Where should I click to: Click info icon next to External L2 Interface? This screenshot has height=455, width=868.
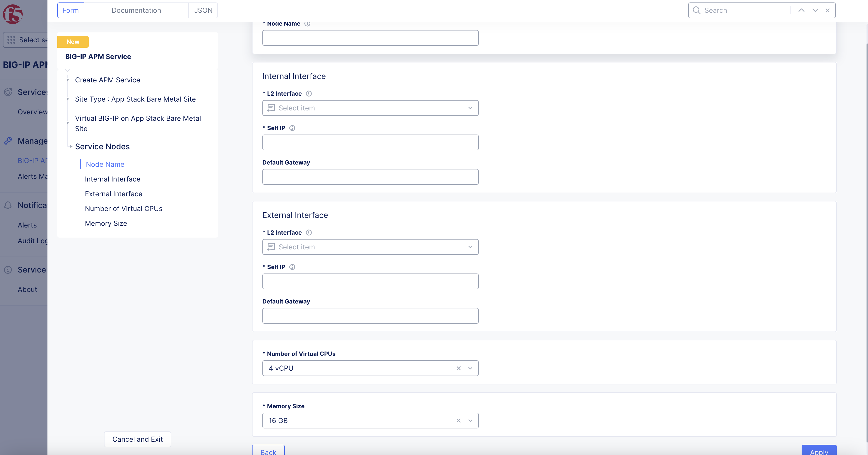tap(308, 233)
